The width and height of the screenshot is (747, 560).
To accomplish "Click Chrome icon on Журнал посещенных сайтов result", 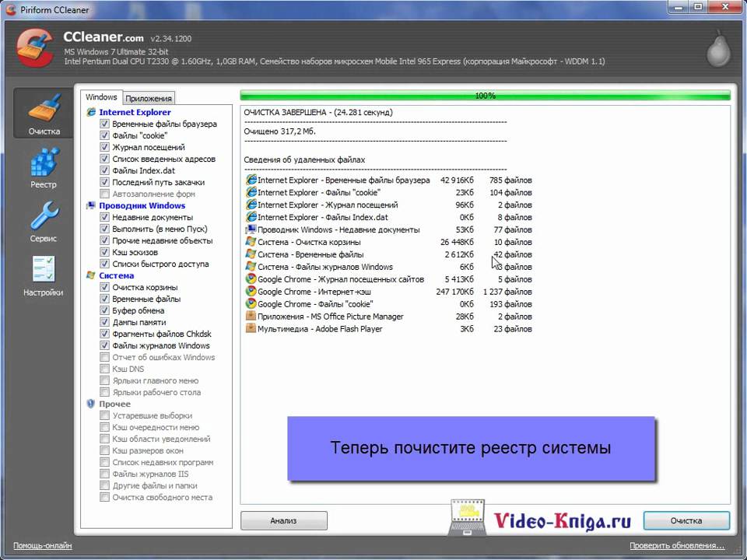I will tap(251, 279).
